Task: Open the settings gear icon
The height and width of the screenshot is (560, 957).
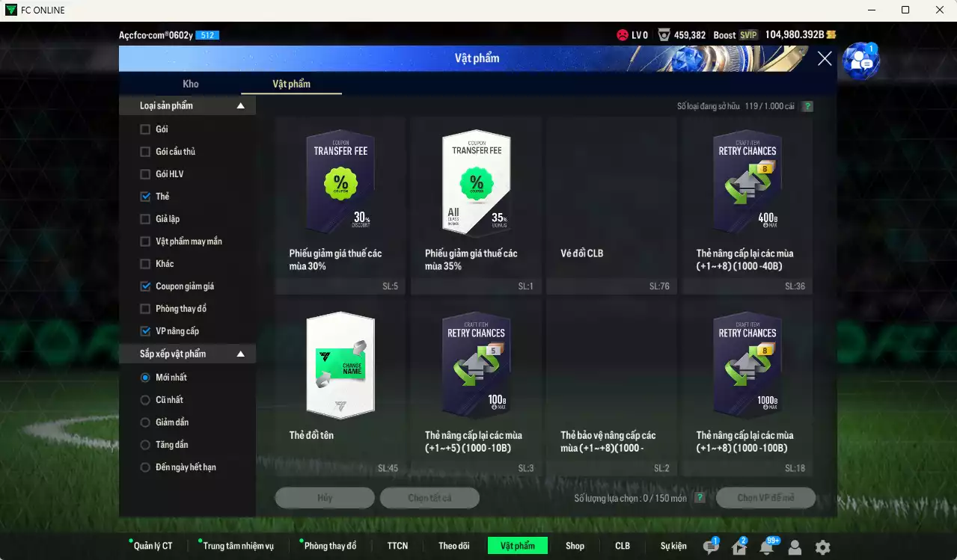Action: (822, 547)
